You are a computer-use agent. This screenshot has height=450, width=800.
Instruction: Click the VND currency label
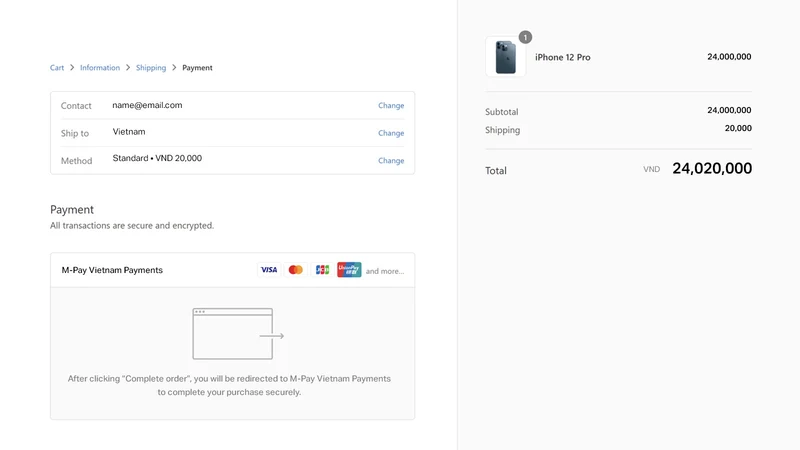click(x=651, y=169)
